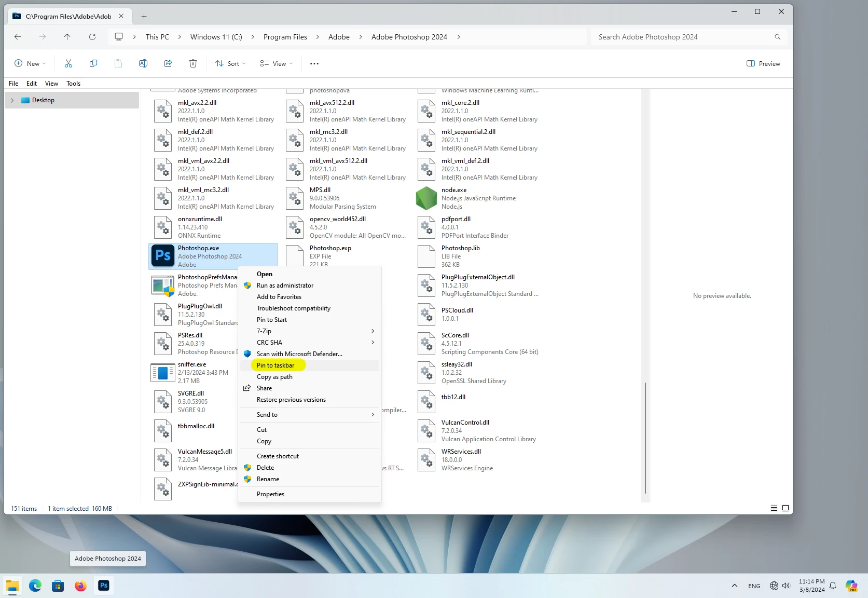Choose Copy as path
The image size is (868, 598).
[310, 377]
